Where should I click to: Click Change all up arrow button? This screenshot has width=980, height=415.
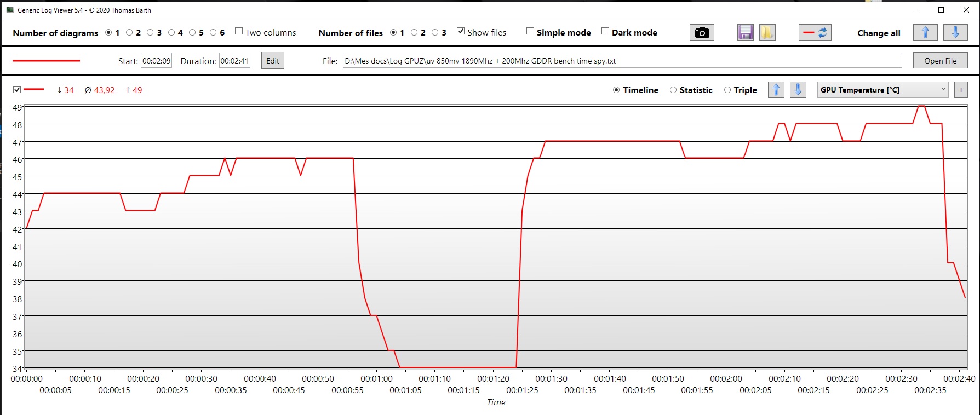point(925,33)
